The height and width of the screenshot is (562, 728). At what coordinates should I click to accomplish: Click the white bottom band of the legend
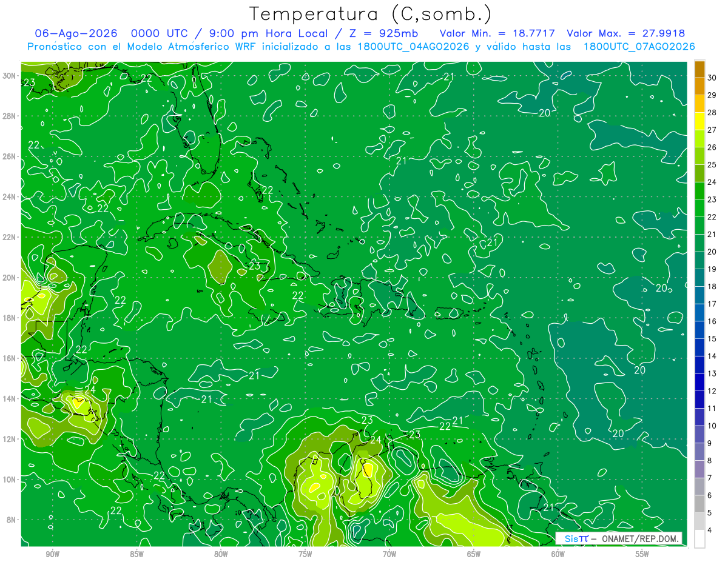click(699, 539)
